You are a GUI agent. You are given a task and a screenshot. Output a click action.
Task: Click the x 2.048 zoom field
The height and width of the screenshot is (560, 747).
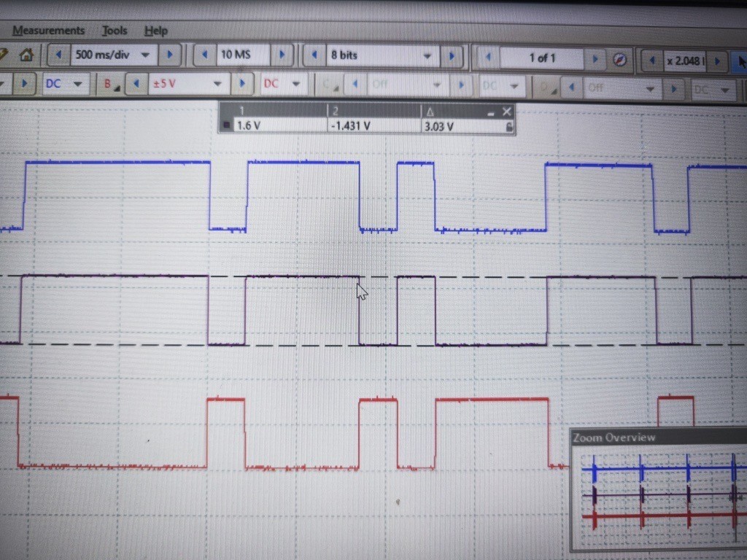pos(684,61)
